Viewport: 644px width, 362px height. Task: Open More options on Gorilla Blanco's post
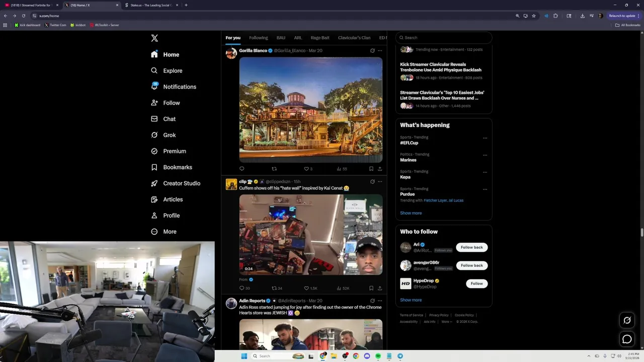[380, 51]
